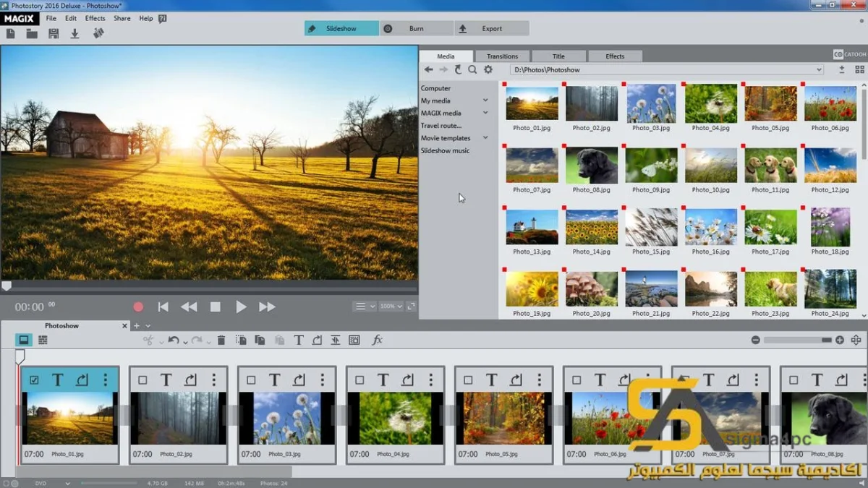The height and width of the screenshot is (488, 868).
Task: Switch to the Transitions tab
Action: point(502,56)
